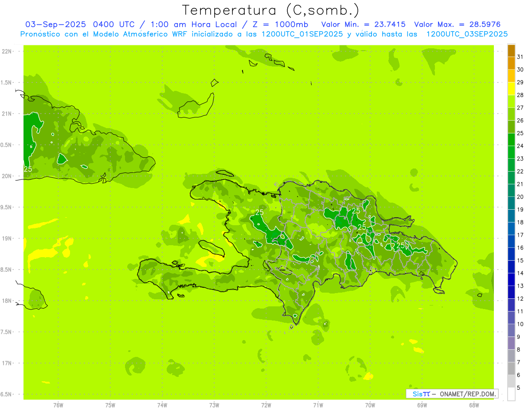Click the '75W' longitude axis label
The height and width of the screenshot is (411, 532).
(x=110, y=405)
